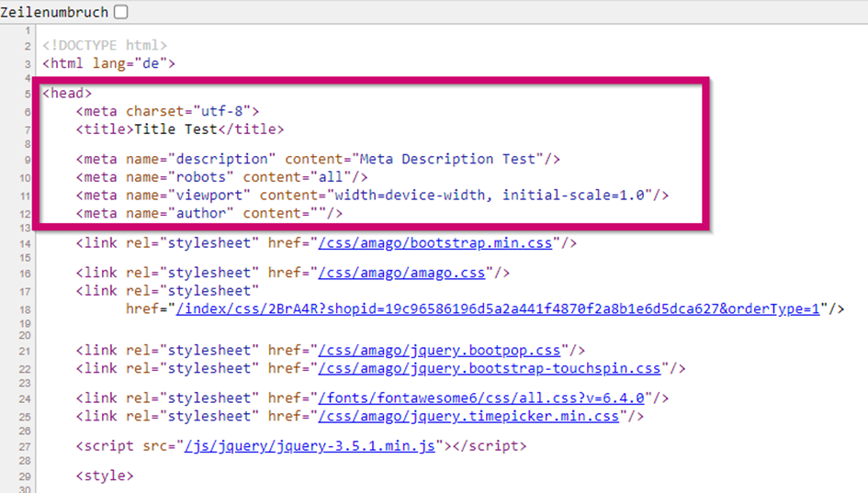Open the amago.css stylesheet link
Screen dimensions: 868x493
pyautogui.click(x=401, y=273)
